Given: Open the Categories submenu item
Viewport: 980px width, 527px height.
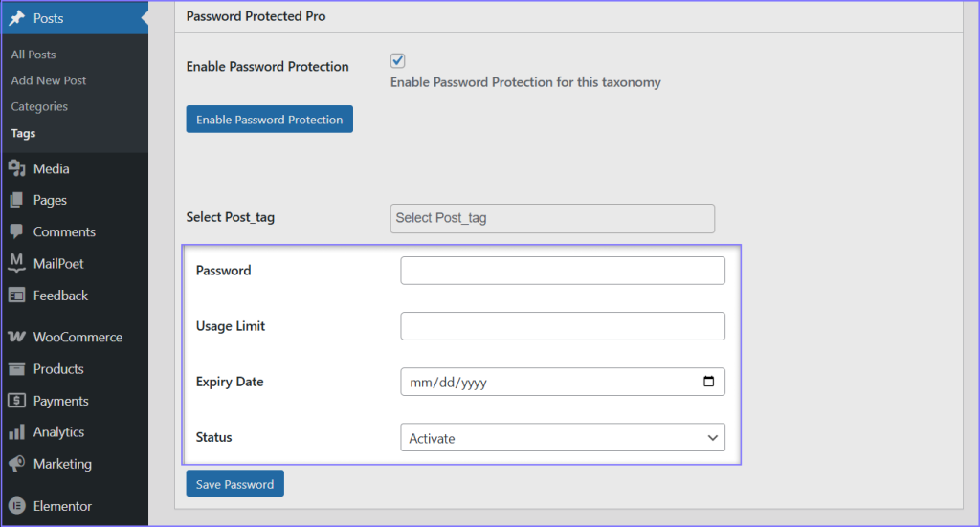Looking at the screenshot, I should 39,106.
